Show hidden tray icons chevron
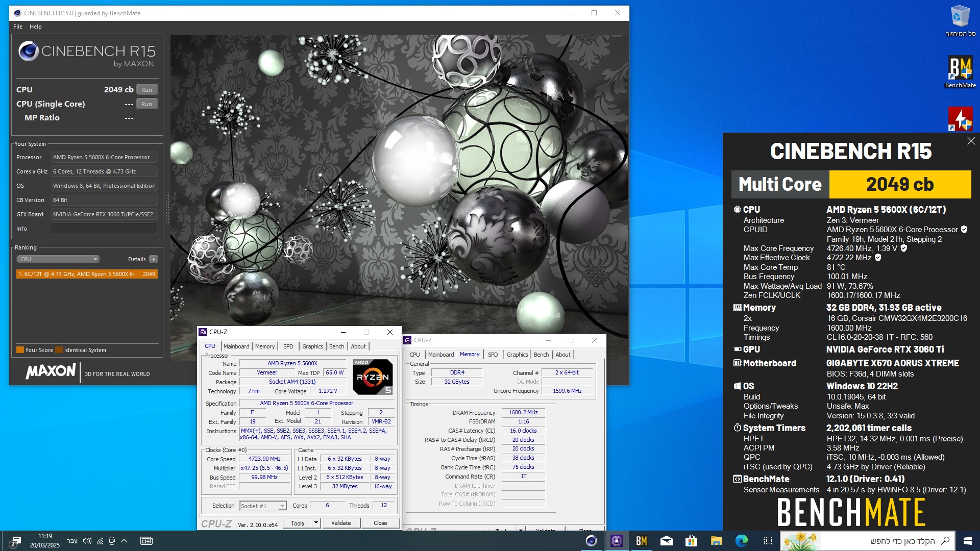Viewport: 980px width, 551px height. [124, 541]
